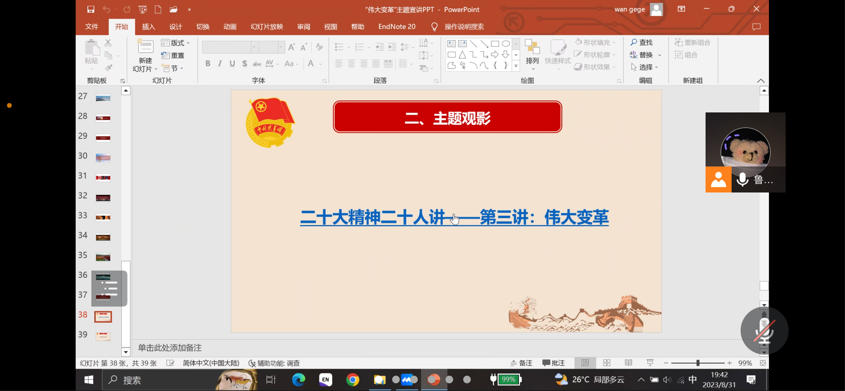Click the New Slide button icon
Image resolution: width=845 pixels, height=391 pixels.
tap(146, 47)
